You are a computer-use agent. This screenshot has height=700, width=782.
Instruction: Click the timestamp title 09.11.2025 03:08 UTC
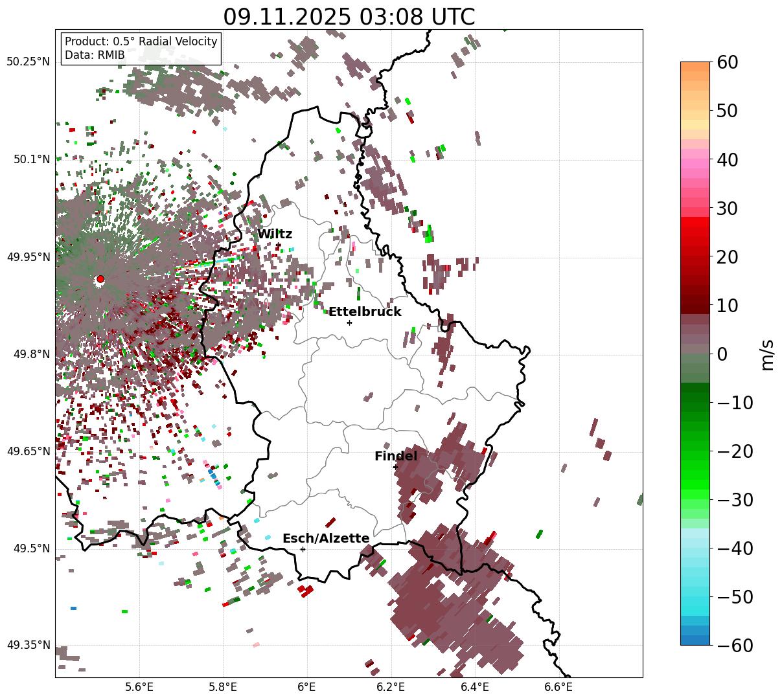click(349, 16)
